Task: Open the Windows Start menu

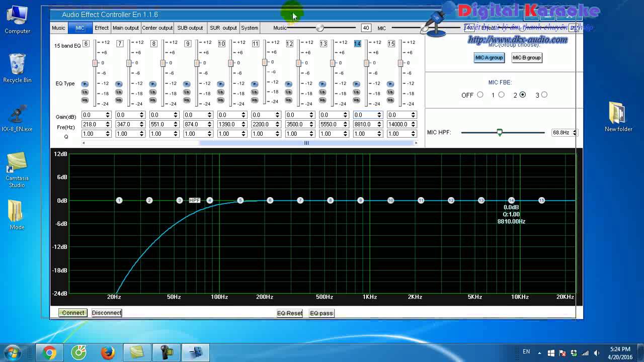Action: tap(13, 352)
